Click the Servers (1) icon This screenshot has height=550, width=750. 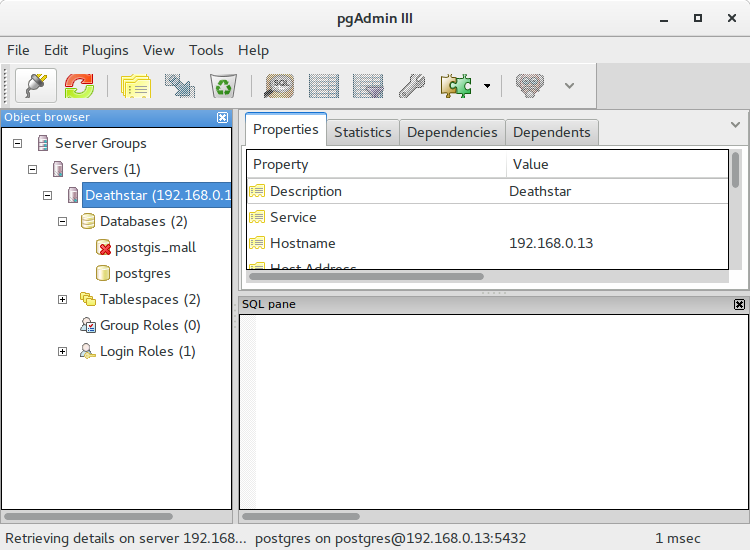(x=58, y=169)
